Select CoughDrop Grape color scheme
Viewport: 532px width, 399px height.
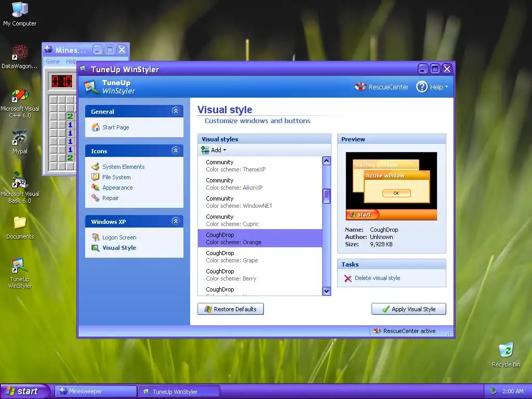click(260, 257)
